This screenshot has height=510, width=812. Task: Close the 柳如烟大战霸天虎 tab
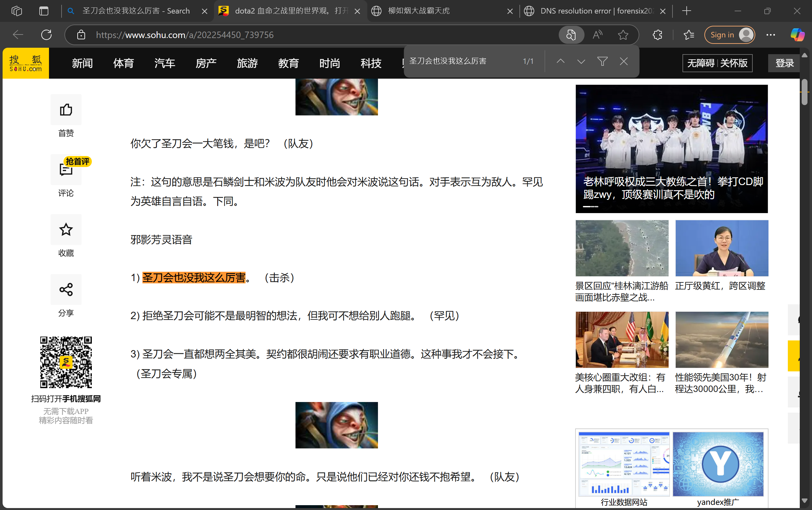point(510,11)
